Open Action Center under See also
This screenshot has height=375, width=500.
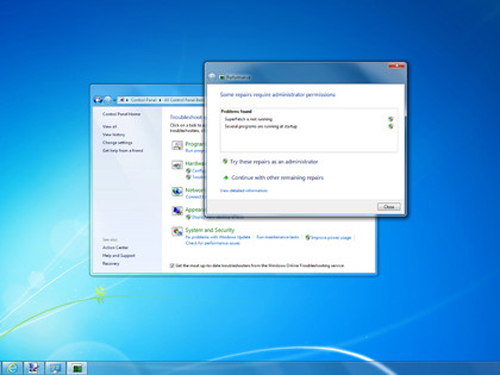(115, 247)
